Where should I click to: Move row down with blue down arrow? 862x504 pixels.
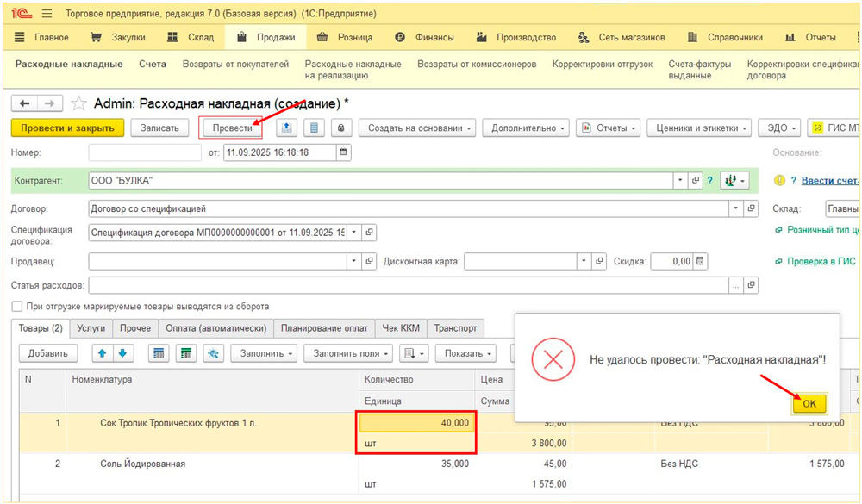coord(122,353)
